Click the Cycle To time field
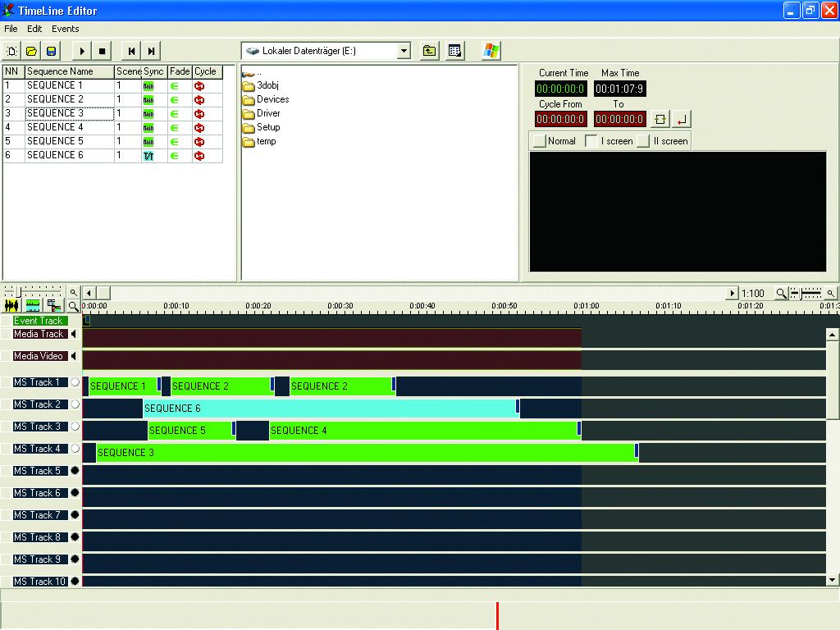This screenshot has width=840, height=630. pyautogui.click(x=620, y=119)
